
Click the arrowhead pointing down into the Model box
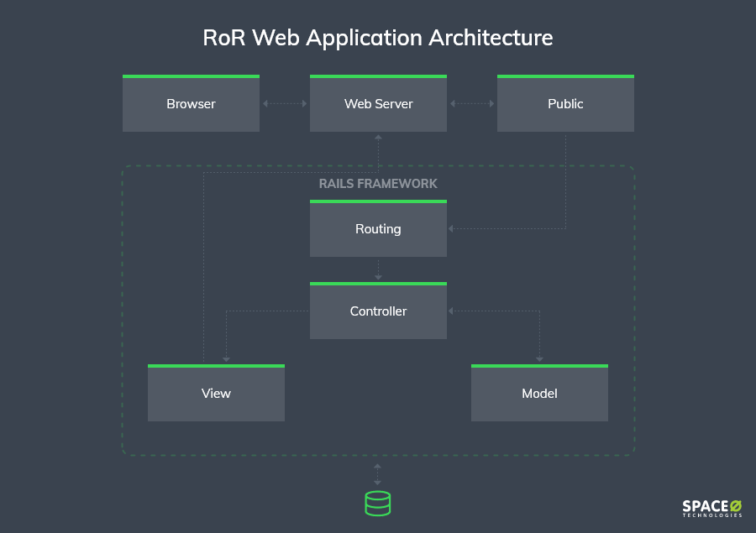539,359
